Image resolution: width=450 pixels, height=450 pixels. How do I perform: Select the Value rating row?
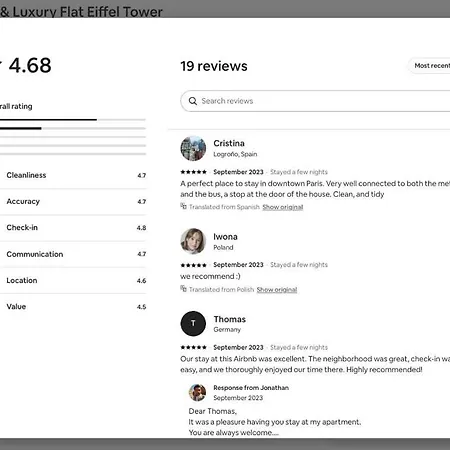pos(73,307)
